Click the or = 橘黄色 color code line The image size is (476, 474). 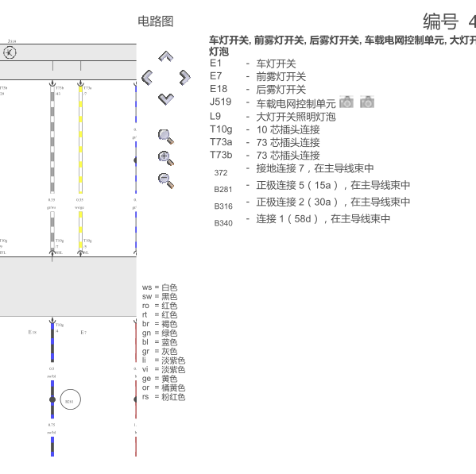pyautogui.click(x=164, y=387)
